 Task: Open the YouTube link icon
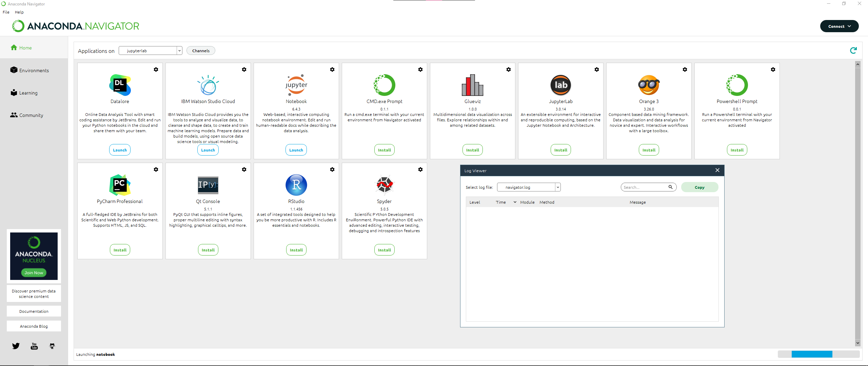point(34,346)
